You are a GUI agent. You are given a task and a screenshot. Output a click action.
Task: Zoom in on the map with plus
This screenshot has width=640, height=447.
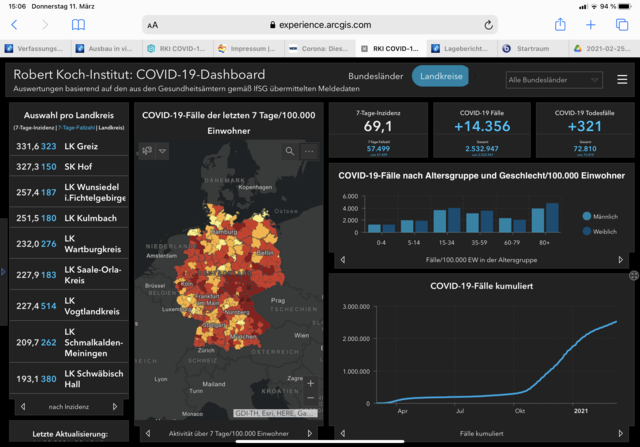point(310,383)
